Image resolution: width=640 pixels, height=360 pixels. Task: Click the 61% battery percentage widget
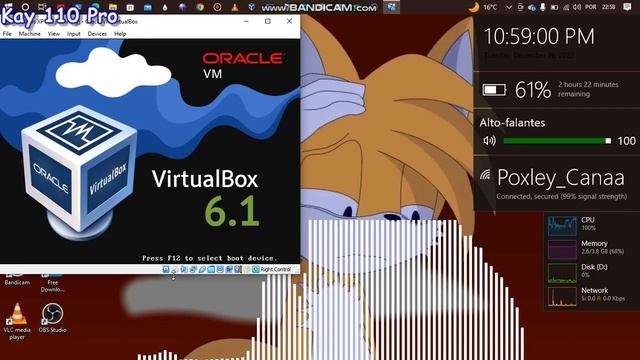tap(533, 90)
